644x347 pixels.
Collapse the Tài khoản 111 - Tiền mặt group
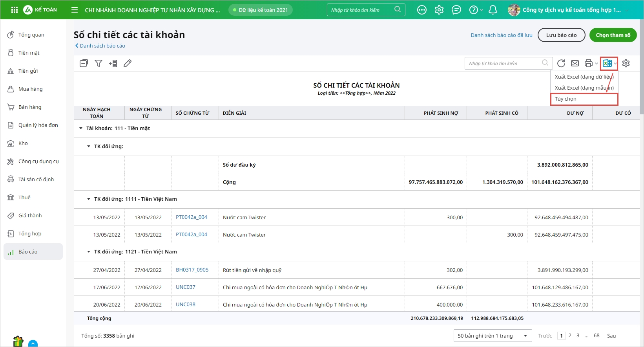(x=81, y=129)
